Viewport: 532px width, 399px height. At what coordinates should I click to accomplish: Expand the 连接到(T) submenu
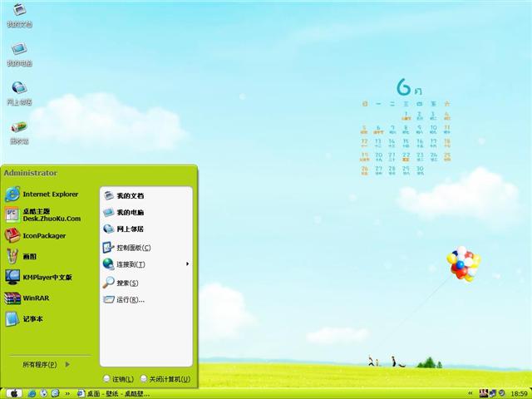pos(146,264)
